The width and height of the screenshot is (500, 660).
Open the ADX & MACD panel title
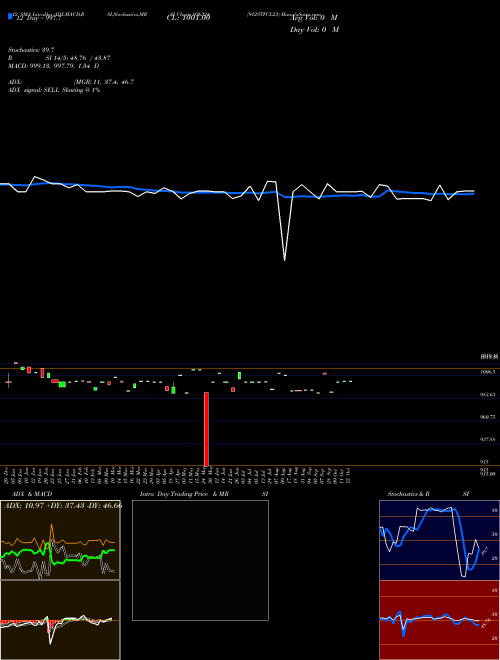pos(32,494)
